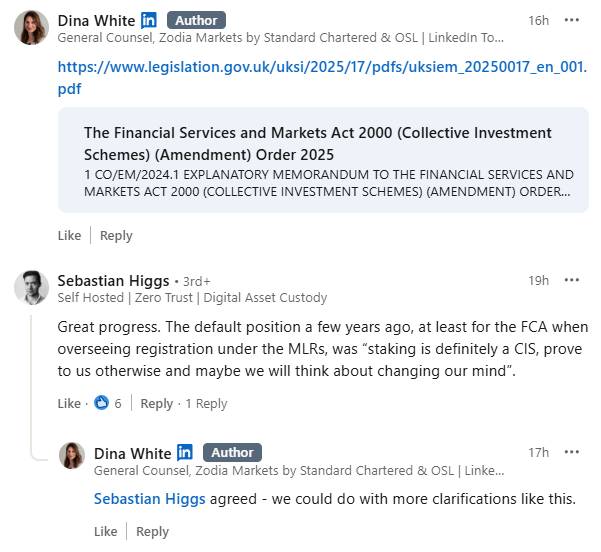This screenshot has width=601, height=552.
Task: Click the LinkedIn badge beside Dina White's reply name
Action: (185, 452)
